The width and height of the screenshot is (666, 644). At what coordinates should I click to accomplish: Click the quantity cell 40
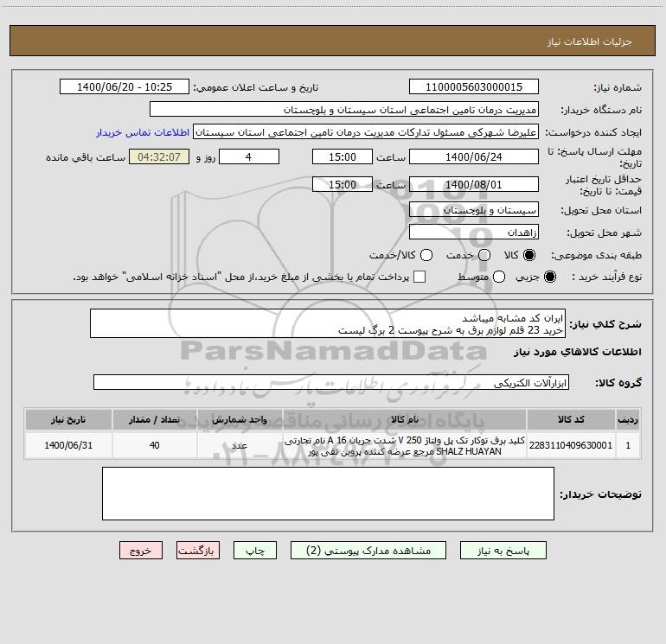pyautogui.click(x=154, y=445)
